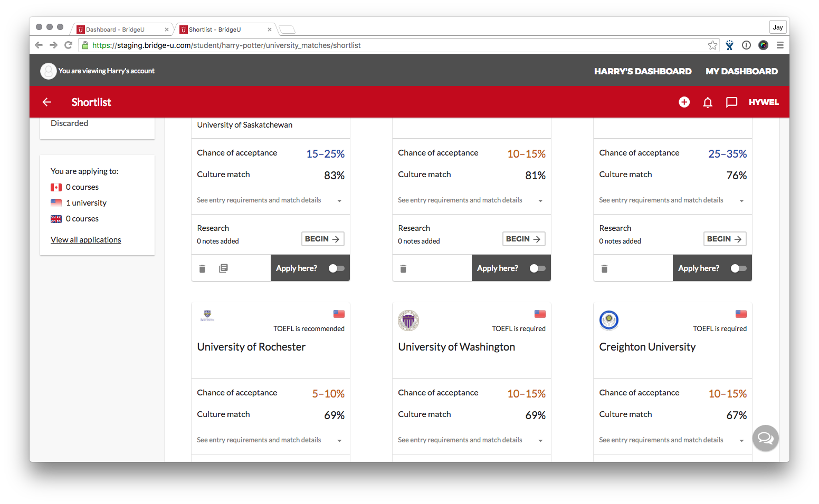Click the US flag on Creighton card
819x504 pixels.
(x=741, y=314)
